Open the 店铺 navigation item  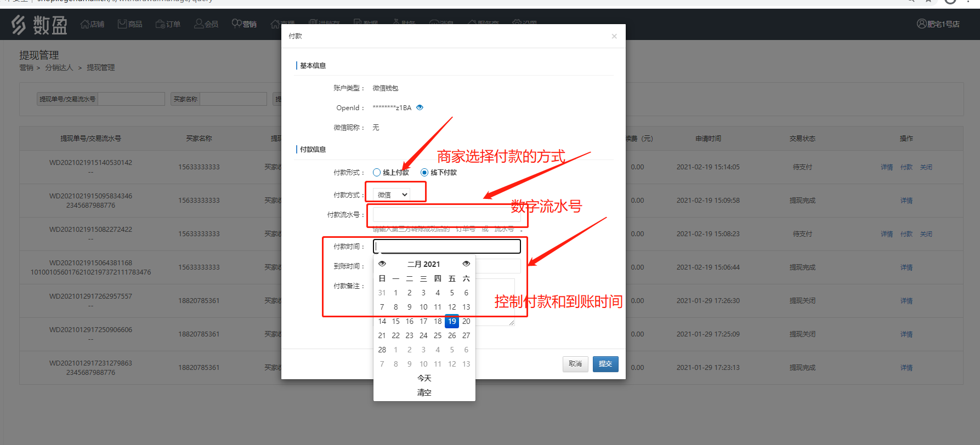pos(92,24)
